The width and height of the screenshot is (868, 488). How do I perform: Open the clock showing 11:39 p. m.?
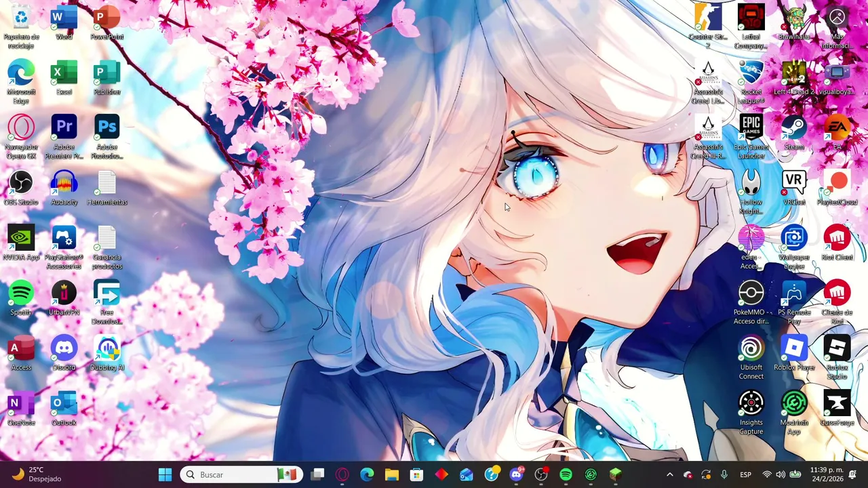click(x=826, y=474)
